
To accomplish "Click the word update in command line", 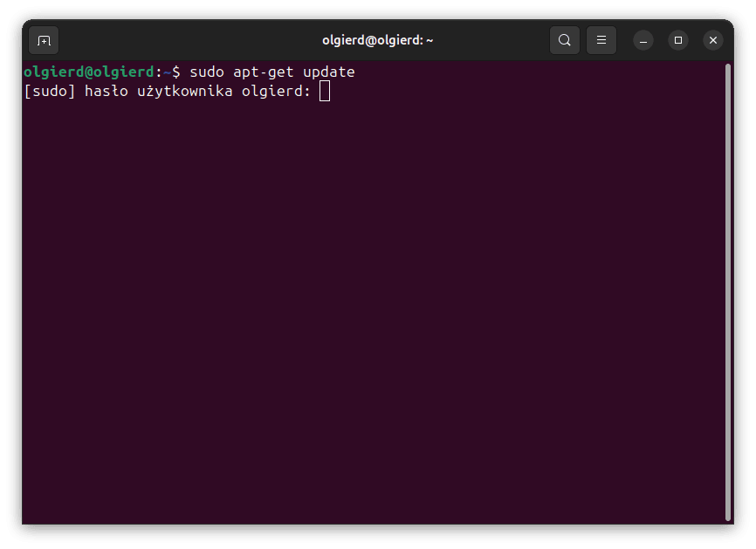I will [328, 72].
